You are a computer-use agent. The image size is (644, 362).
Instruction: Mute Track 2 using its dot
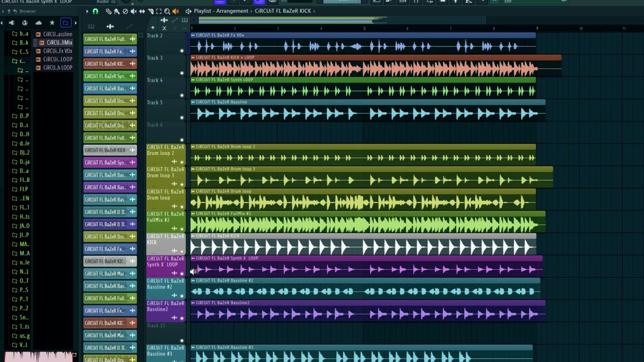[182, 51]
